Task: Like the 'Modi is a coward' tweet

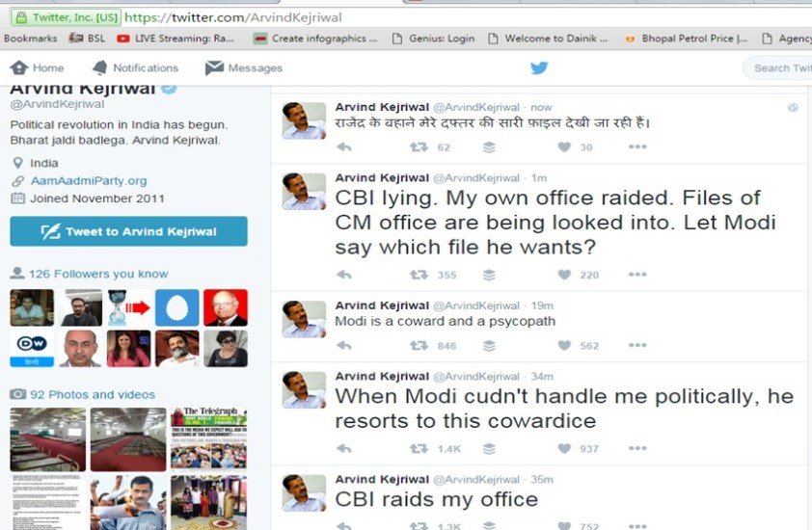Action: point(564,345)
